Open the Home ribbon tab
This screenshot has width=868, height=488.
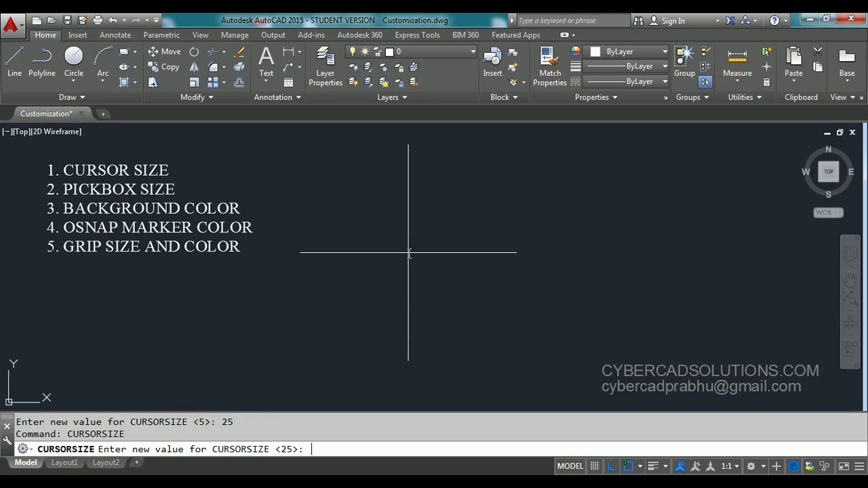pyautogui.click(x=45, y=35)
